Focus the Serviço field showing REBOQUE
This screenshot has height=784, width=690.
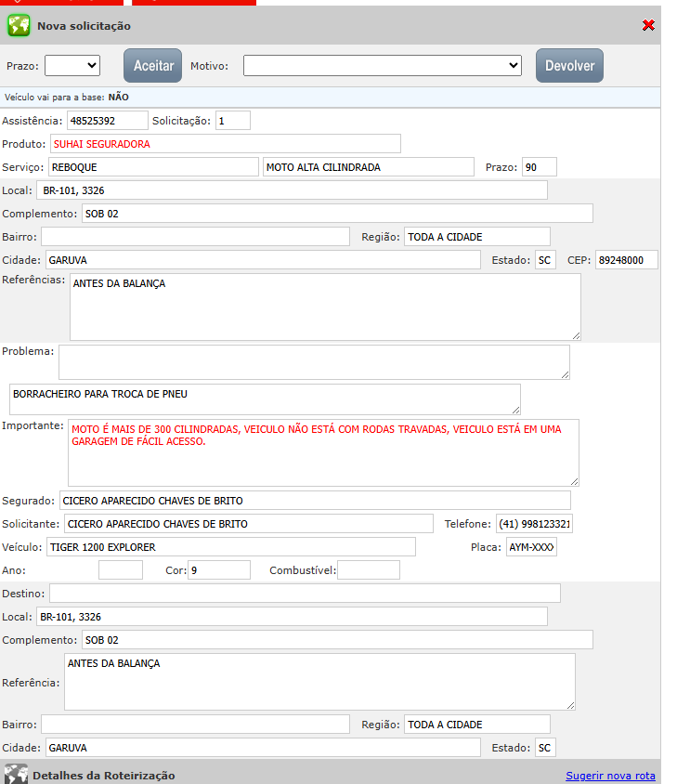pos(152,167)
